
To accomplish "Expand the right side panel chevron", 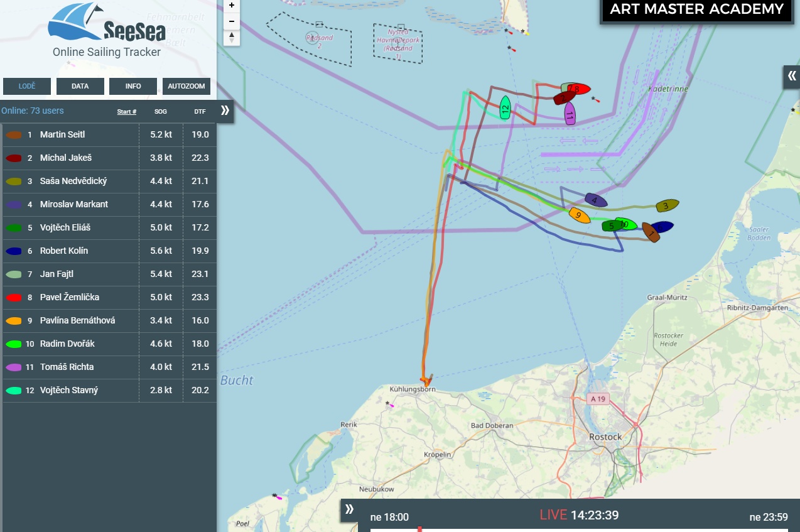I will [791, 77].
